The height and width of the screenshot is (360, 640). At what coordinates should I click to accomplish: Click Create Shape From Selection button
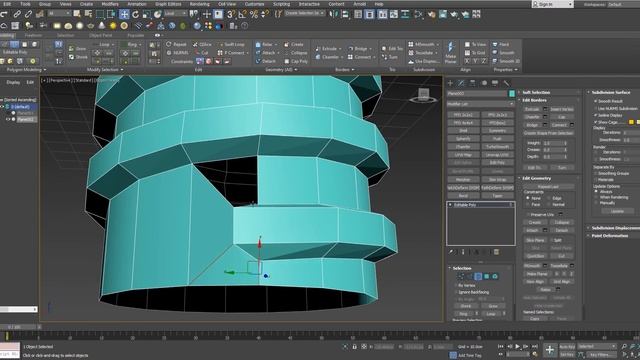click(548, 133)
